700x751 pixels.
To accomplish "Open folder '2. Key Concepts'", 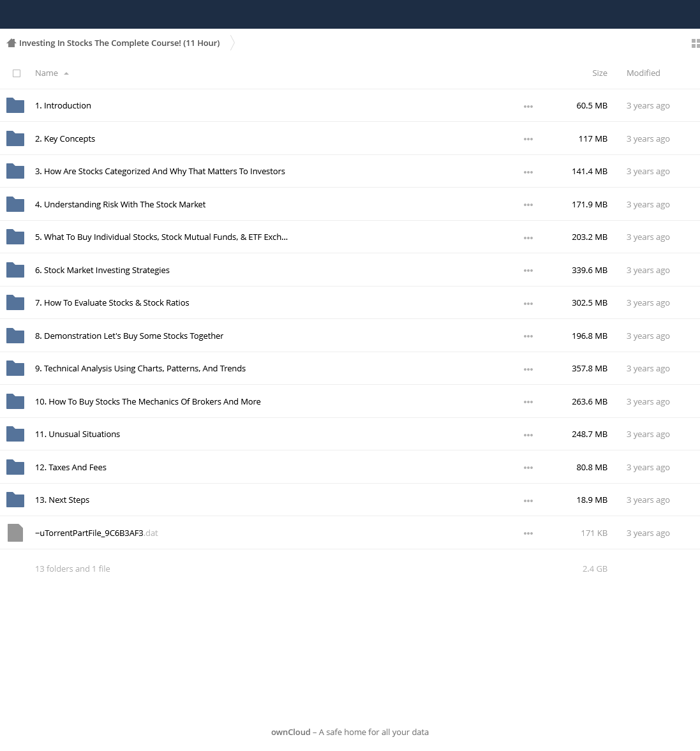I will click(x=64, y=138).
